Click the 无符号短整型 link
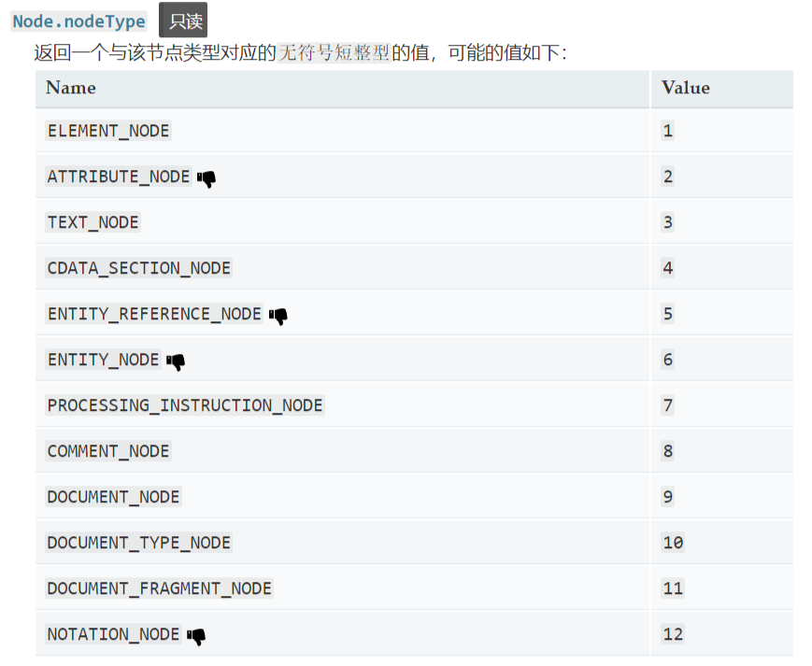The image size is (812, 666). [334, 52]
